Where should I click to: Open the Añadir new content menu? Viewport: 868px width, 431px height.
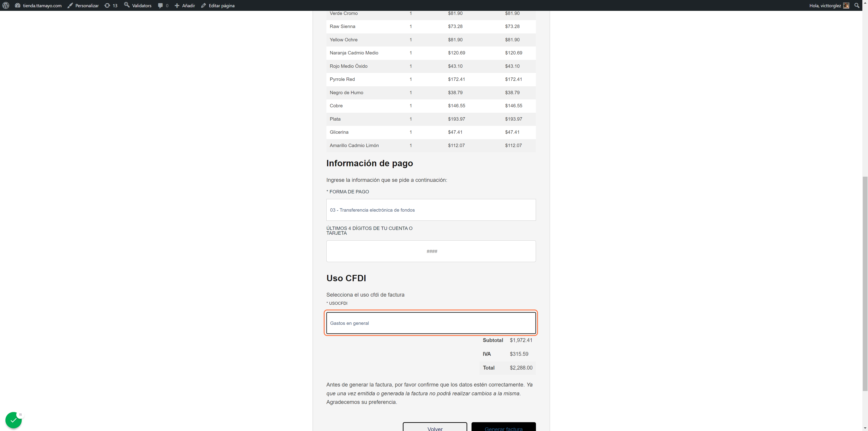(185, 5)
